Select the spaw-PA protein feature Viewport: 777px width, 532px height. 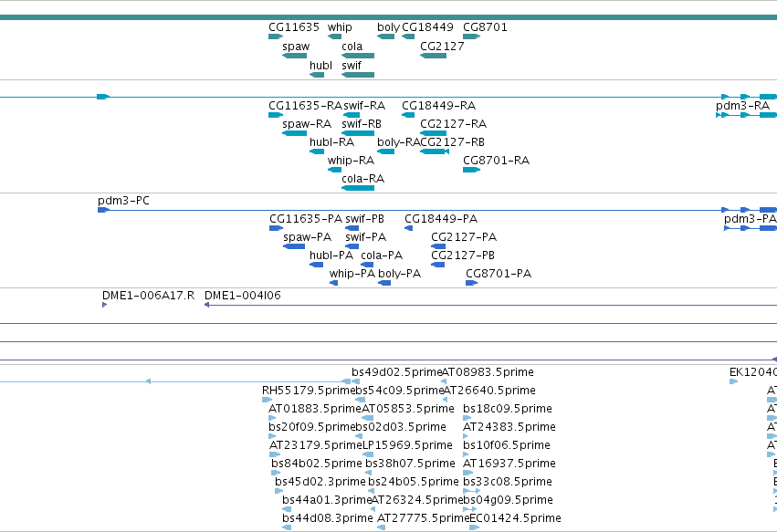(x=294, y=246)
